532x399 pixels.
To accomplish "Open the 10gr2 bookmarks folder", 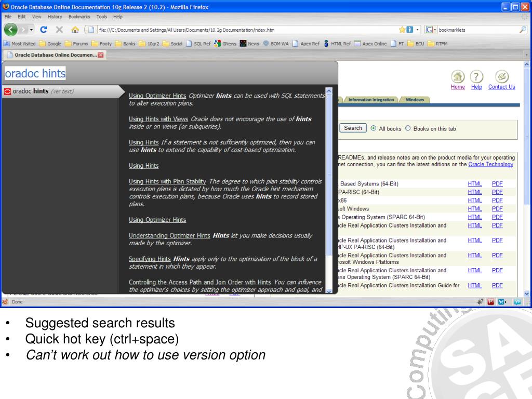I will (149, 44).
